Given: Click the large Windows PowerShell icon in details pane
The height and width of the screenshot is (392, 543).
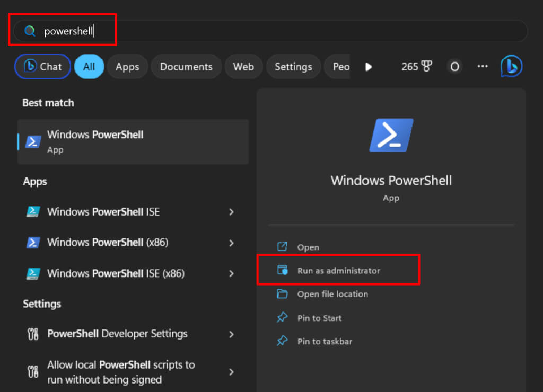Looking at the screenshot, I should 391,135.
